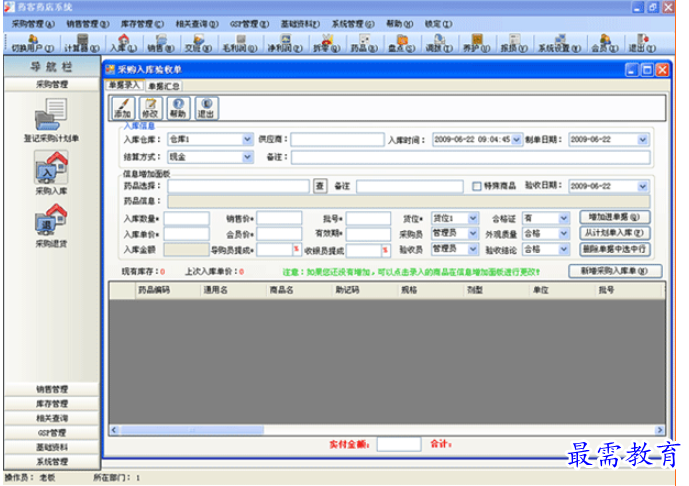Click the scroll right arrow of table
Viewport: 689px width, 486px height.
point(660,430)
